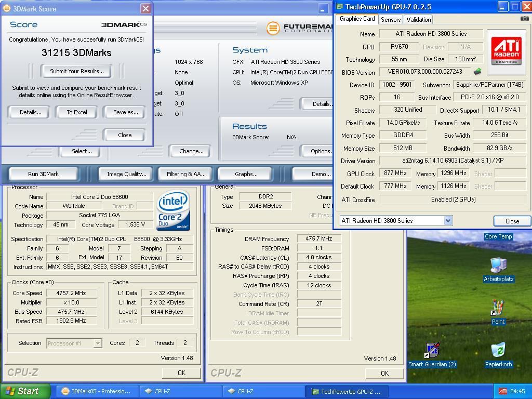Close the 3DMark Score dialog via Close button
The image size is (532, 399).
pos(125,135)
